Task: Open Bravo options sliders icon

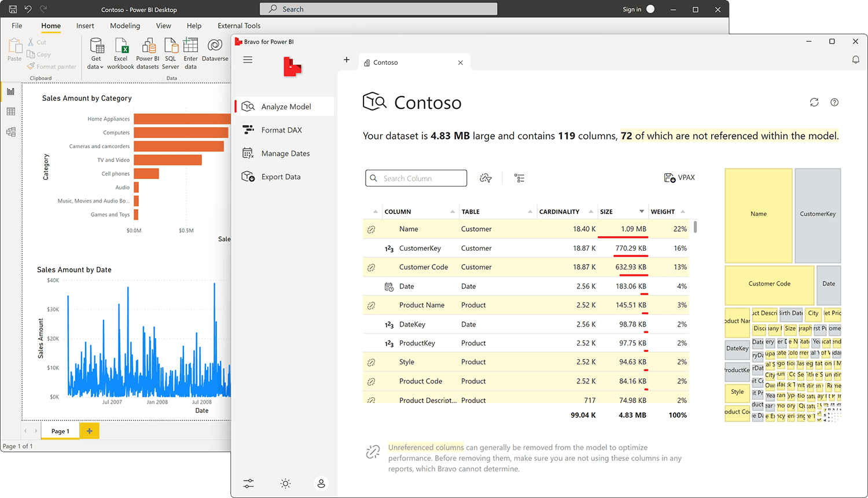Action: click(x=248, y=483)
